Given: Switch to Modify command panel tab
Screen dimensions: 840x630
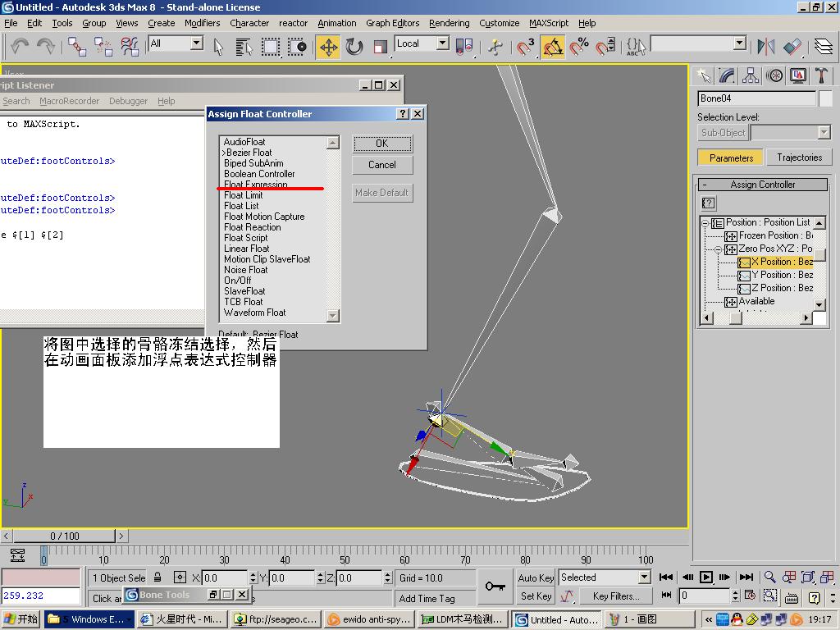Looking at the screenshot, I should coord(727,76).
